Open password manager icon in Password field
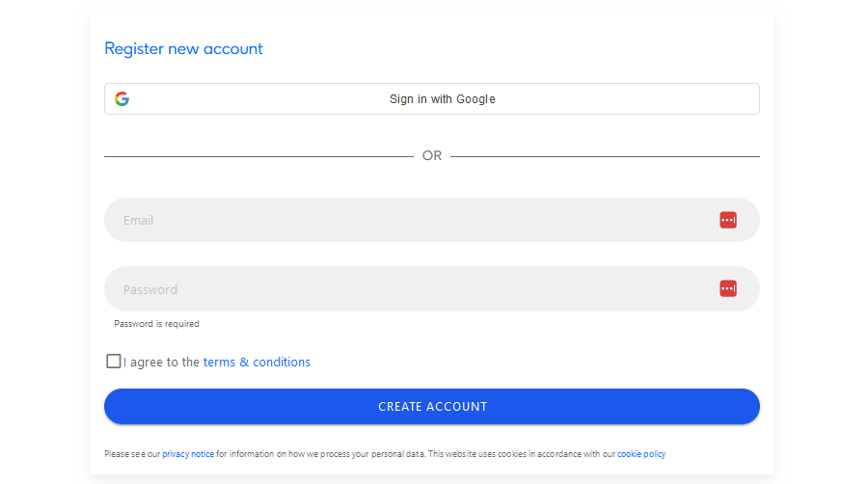868x484 pixels. click(x=728, y=288)
